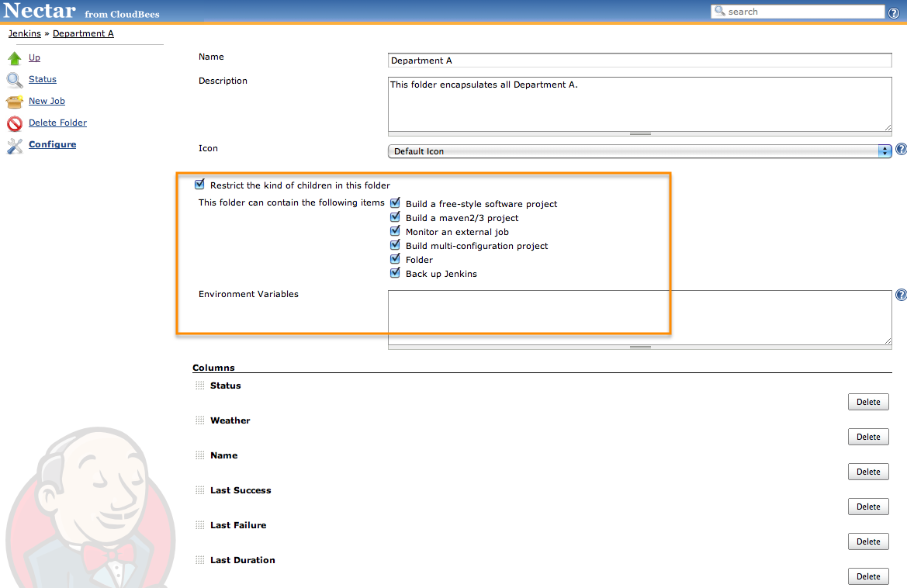Image resolution: width=907 pixels, height=588 pixels.
Task: Open the Default Icon dropdown
Action: point(640,151)
